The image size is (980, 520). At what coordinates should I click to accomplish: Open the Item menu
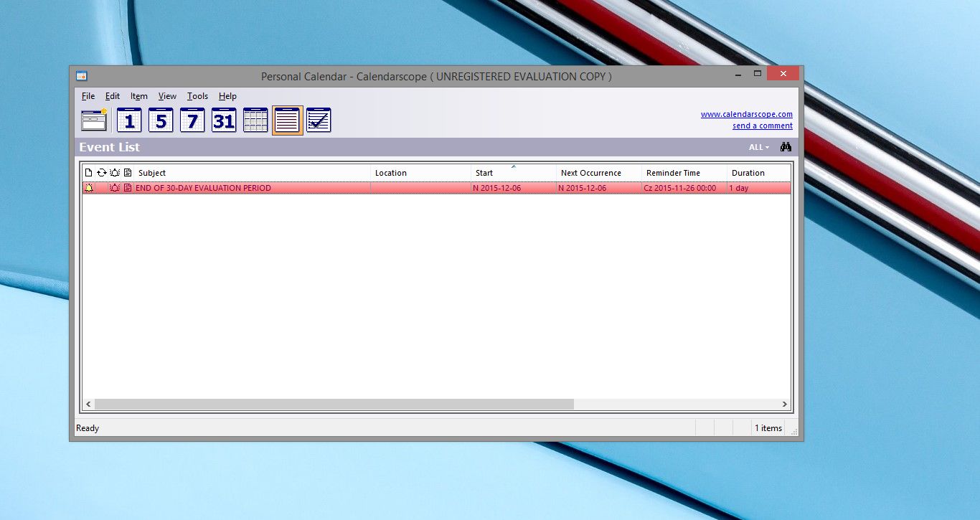(139, 96)
